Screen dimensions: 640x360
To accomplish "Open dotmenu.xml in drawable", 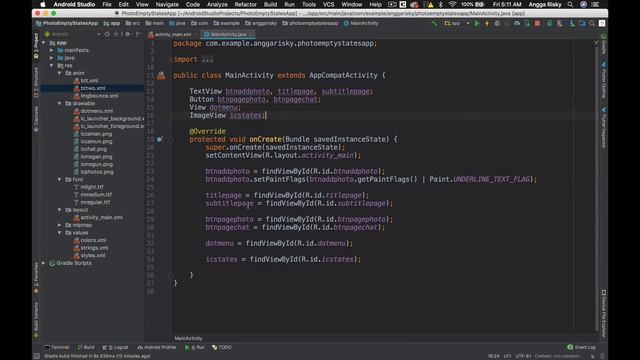I will [x=96, y=111].
